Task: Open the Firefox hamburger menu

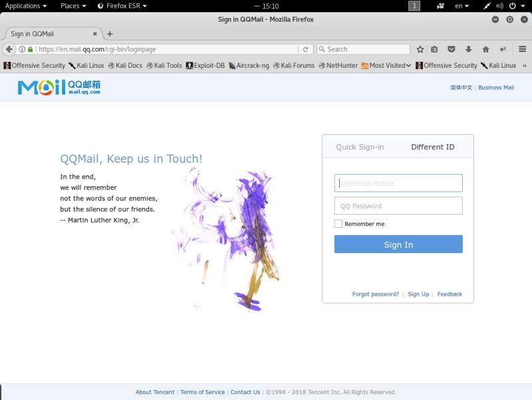Action: [523, 49]
